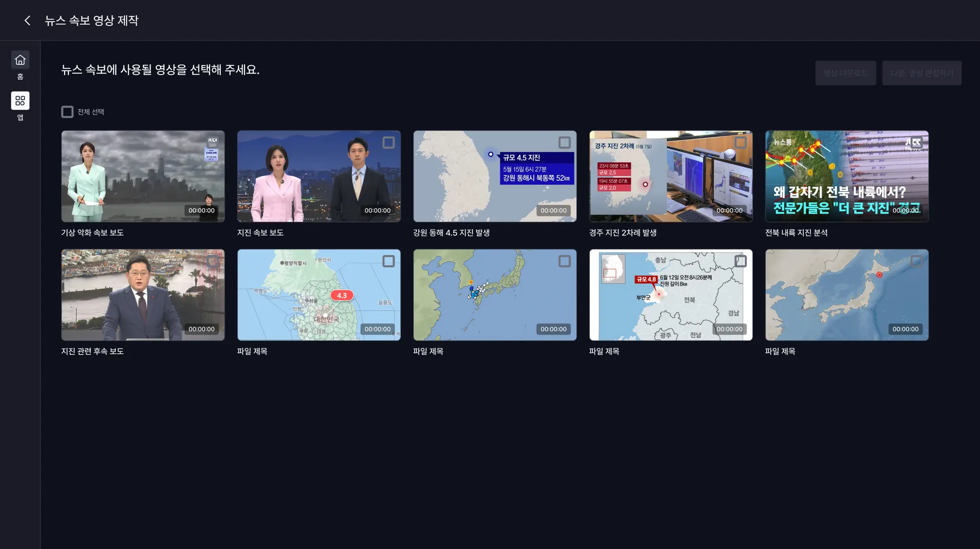This screenshot has width=980, height=549.
Task: Open the 지진 관련 후속 보도 thumbnail
Action: click(x=143, y=295)
